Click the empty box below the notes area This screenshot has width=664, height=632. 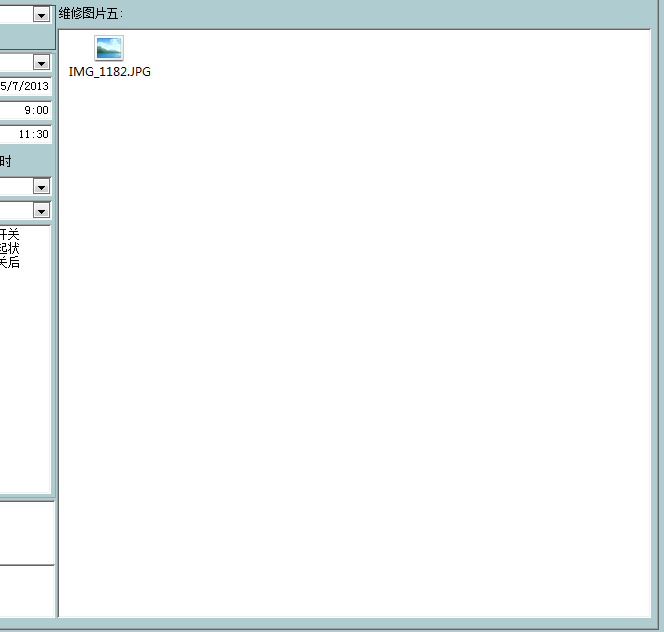[26, 532]
